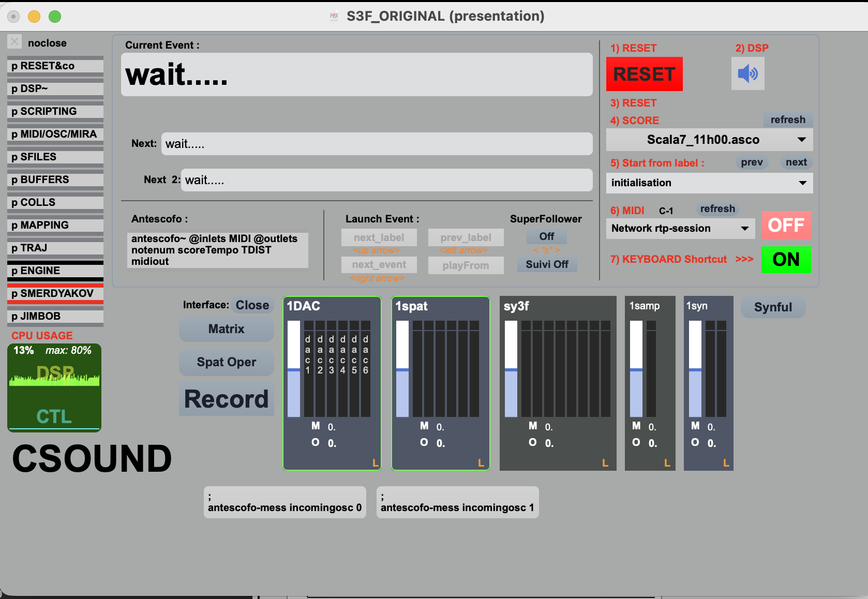Toggle the DSP speaker icon

click(747, 74)
